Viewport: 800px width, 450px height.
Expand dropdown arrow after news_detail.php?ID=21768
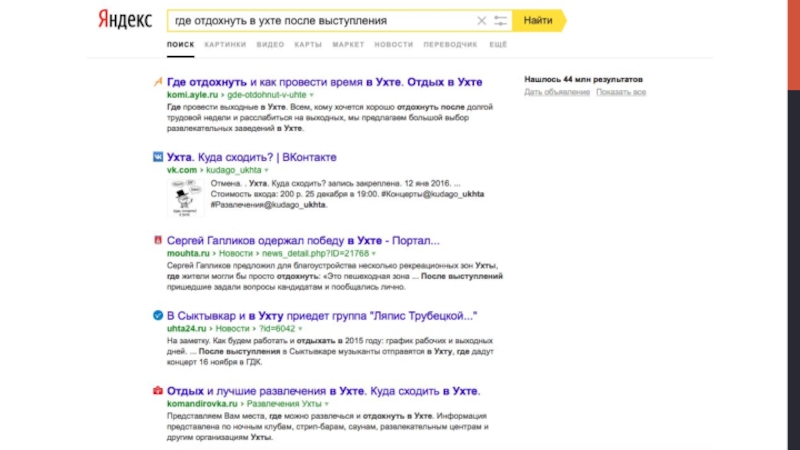coord(374,254)
